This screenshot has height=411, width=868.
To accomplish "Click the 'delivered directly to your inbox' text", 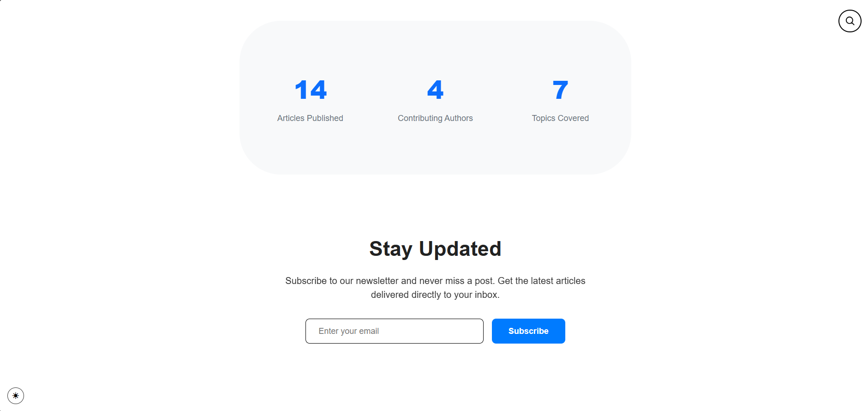I will [435, 295].
